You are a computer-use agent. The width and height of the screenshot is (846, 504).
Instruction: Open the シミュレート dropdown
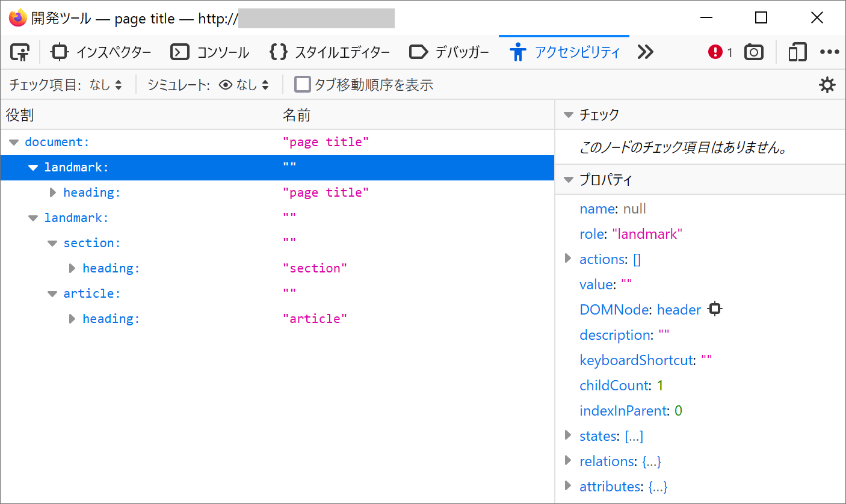pos(244,85)
